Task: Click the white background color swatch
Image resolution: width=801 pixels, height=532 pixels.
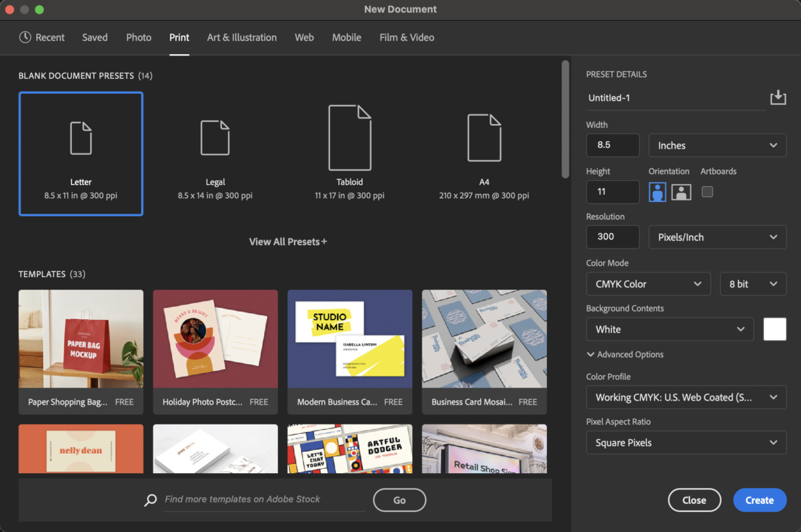Action: (x=775, y=329)
